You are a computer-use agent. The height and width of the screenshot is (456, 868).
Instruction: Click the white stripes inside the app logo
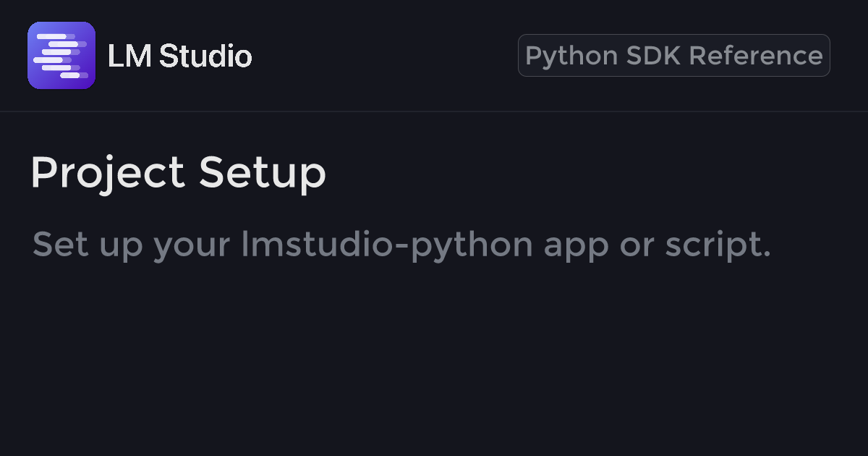click(x=59, y=56)
